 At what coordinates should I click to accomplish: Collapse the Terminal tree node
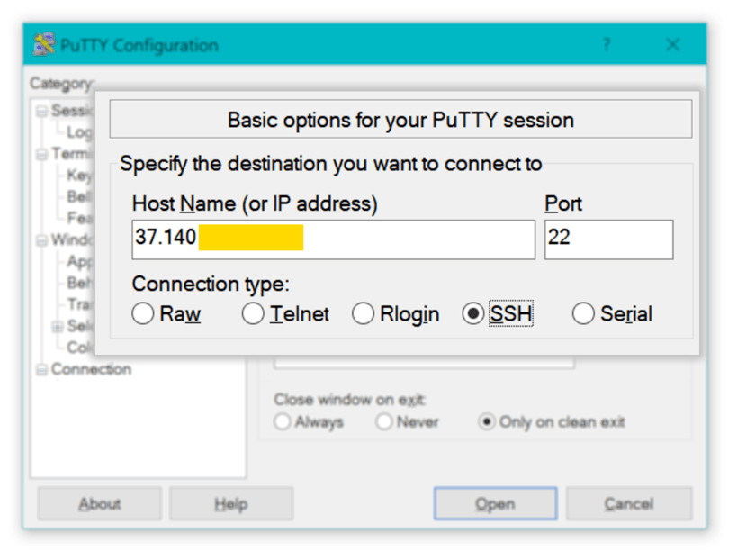click(x=41, y=154)
